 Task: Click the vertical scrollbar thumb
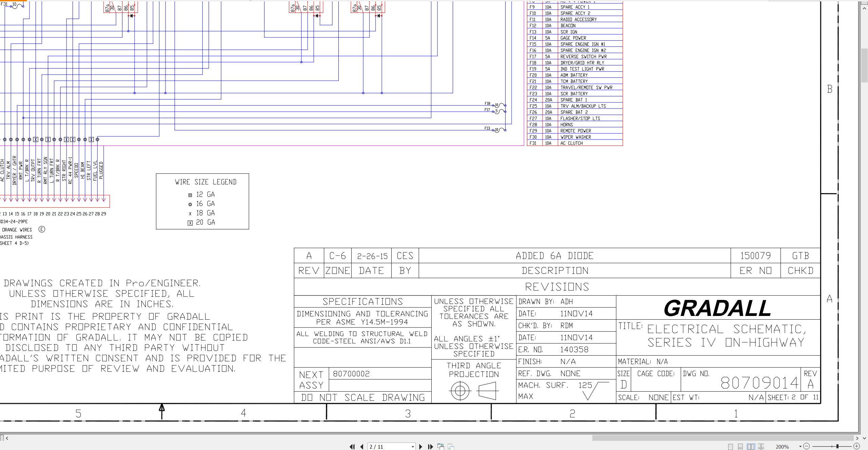coord(864,65)
